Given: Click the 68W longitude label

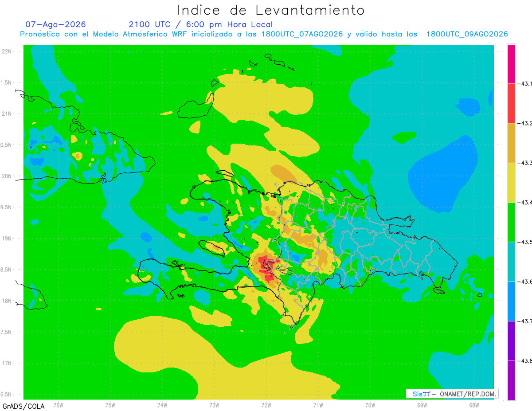Looking at the screenshot, I should [x=474, y=405].
